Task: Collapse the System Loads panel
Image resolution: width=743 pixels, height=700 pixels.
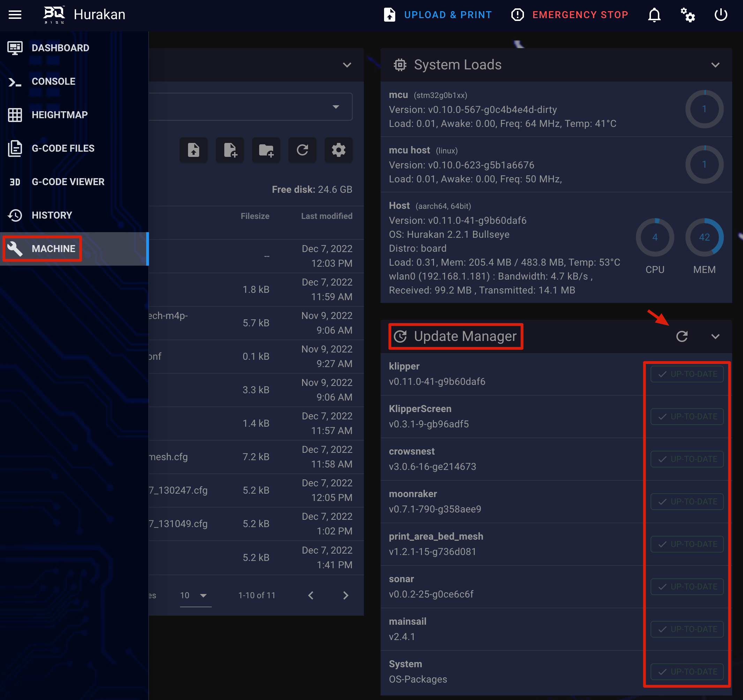Action: pos(715,65)
